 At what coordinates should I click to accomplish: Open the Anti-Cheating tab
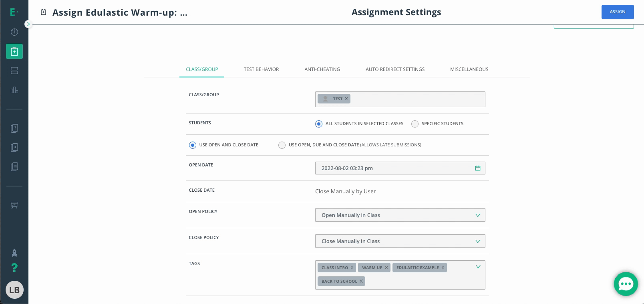(x=322, y=69)
